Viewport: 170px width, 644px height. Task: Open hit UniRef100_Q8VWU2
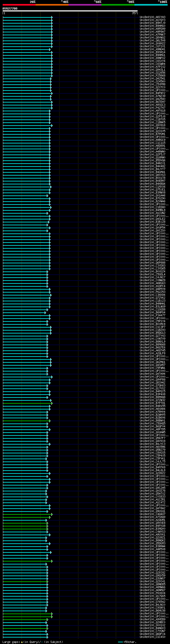tap(152, 38)
